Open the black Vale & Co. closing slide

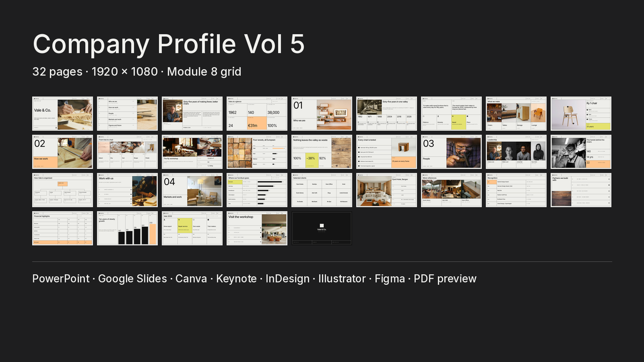pyautogui.click(x=322, y=228)
